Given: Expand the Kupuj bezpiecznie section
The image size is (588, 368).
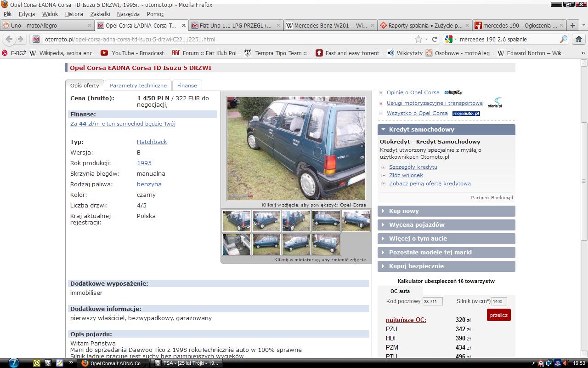Looking at the screenshot, I should 447,266.
